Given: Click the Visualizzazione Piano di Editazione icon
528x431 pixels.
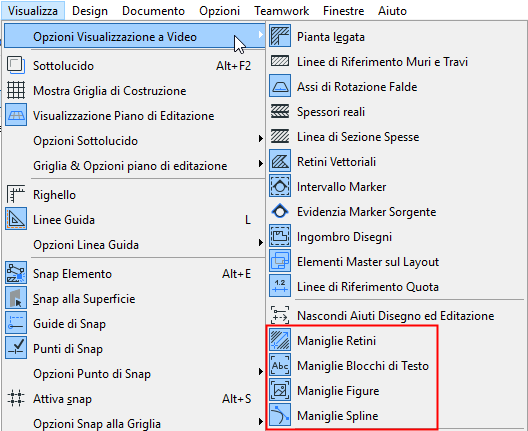Looking at the screenshot, I should [x=16, y=115].
